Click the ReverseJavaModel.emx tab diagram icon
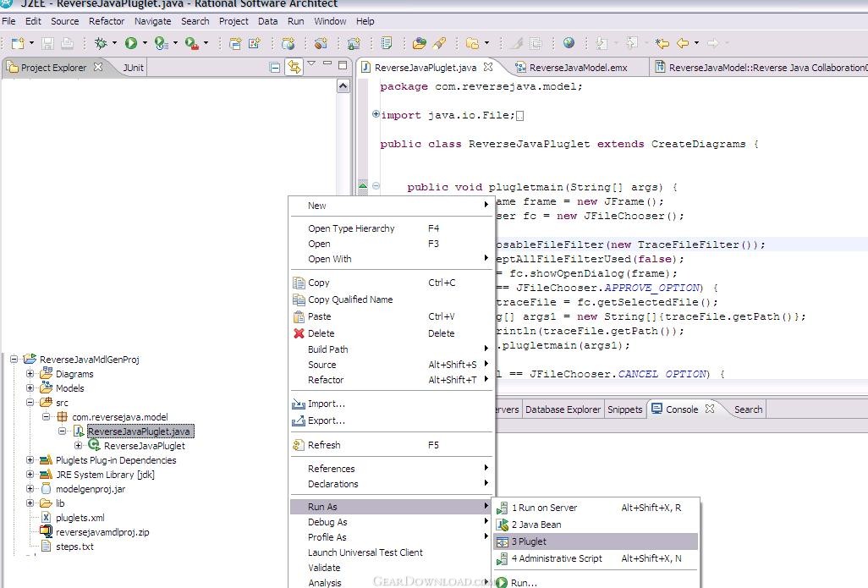 pos(520,68)
